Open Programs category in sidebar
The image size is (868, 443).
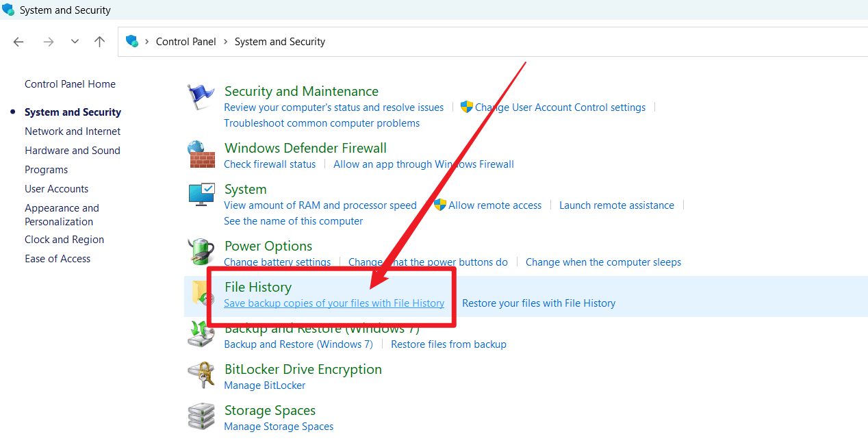(x=47, y=170)
